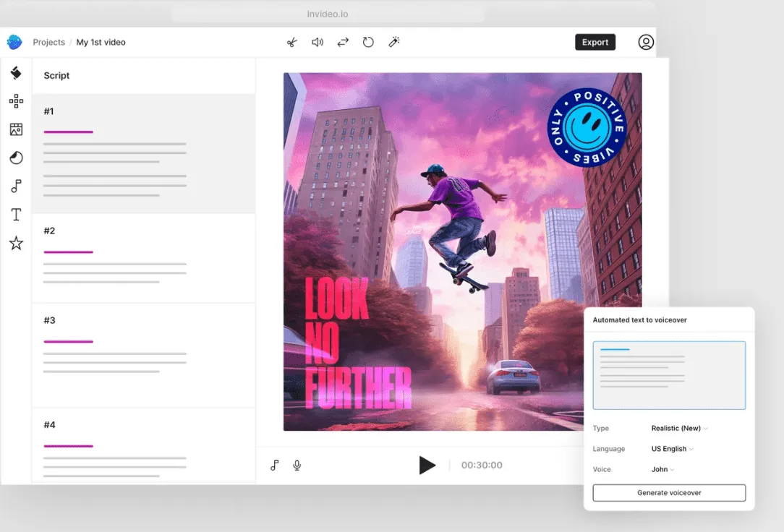Viewport: 784px width, 532px height.
Task: Open the magic wand tool
Action: point(394,42)
